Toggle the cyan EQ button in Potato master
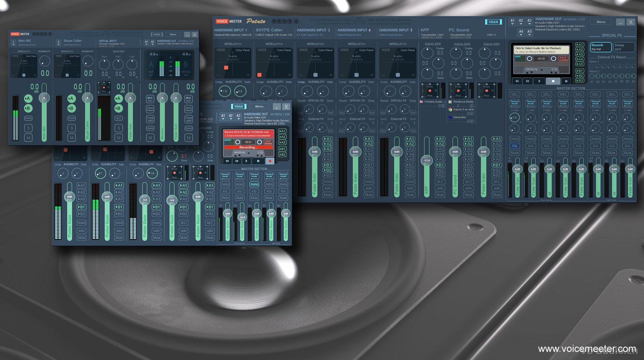This screenshot has height=360, width=644. tap(515, 146)
